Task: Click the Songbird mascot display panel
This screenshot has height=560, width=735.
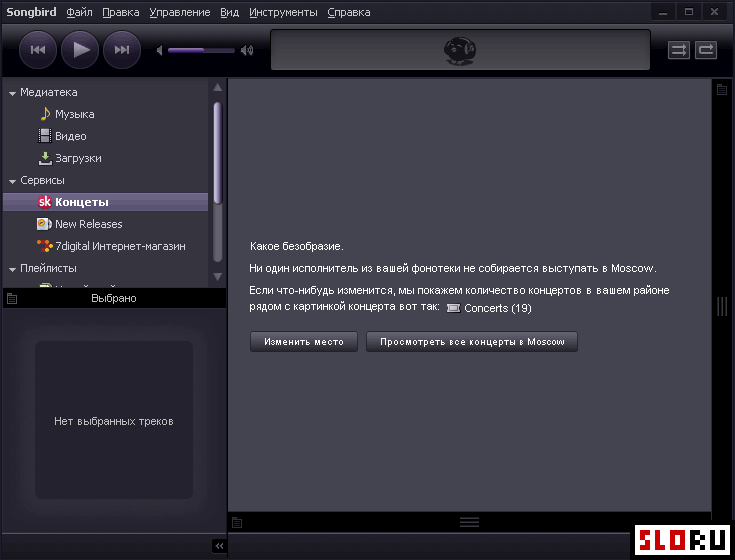Action: [x=460, y=50]
